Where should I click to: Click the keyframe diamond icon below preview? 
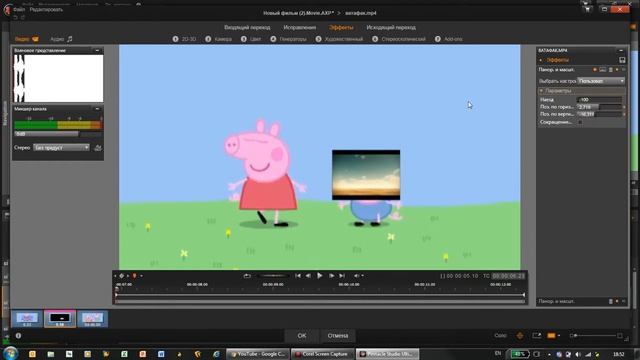[122, 276]
